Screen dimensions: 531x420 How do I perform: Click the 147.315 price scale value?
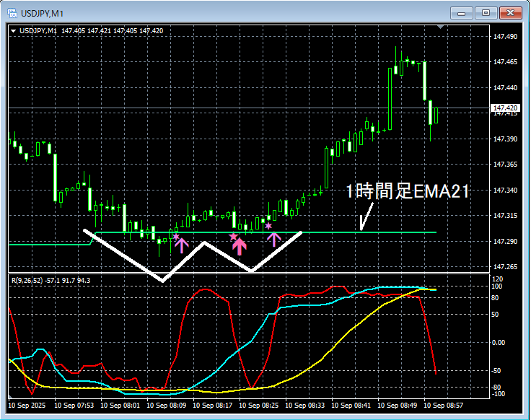[x=505, y=216]
